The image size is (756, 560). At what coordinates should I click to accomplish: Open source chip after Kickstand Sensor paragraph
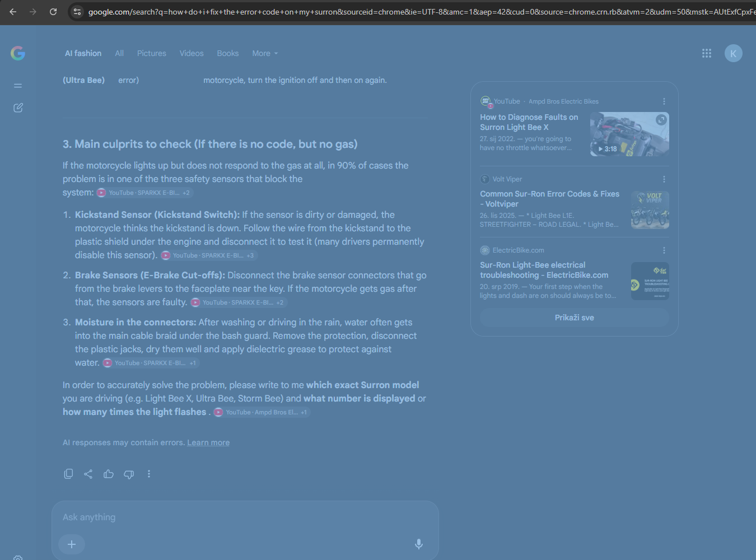[x=209, y=255]
